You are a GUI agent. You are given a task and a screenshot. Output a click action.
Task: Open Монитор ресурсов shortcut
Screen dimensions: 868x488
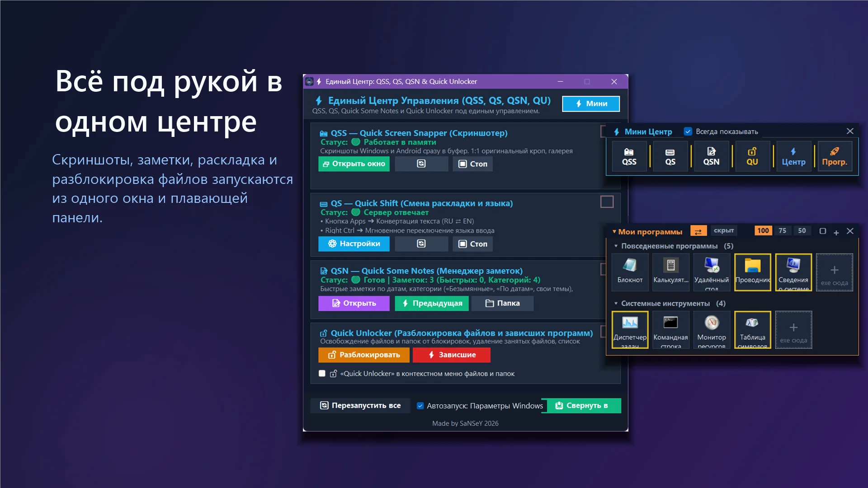pos(712,329)
